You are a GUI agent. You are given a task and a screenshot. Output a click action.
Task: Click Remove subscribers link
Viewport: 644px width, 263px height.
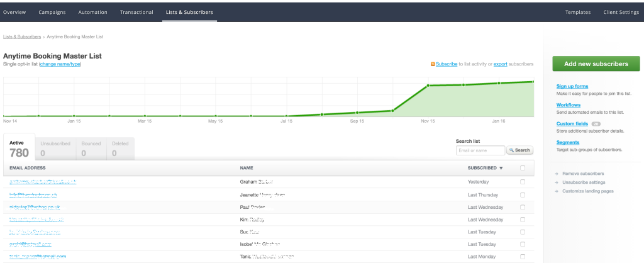point(583,174)
